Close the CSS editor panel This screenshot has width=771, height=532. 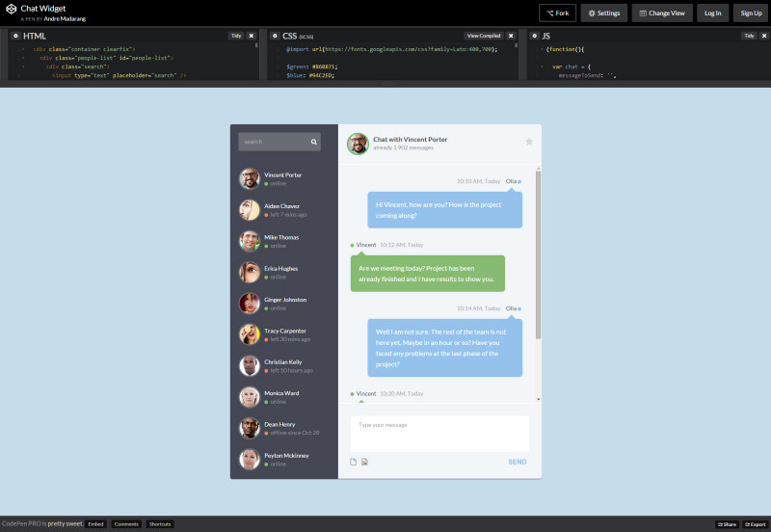point(510,36)
